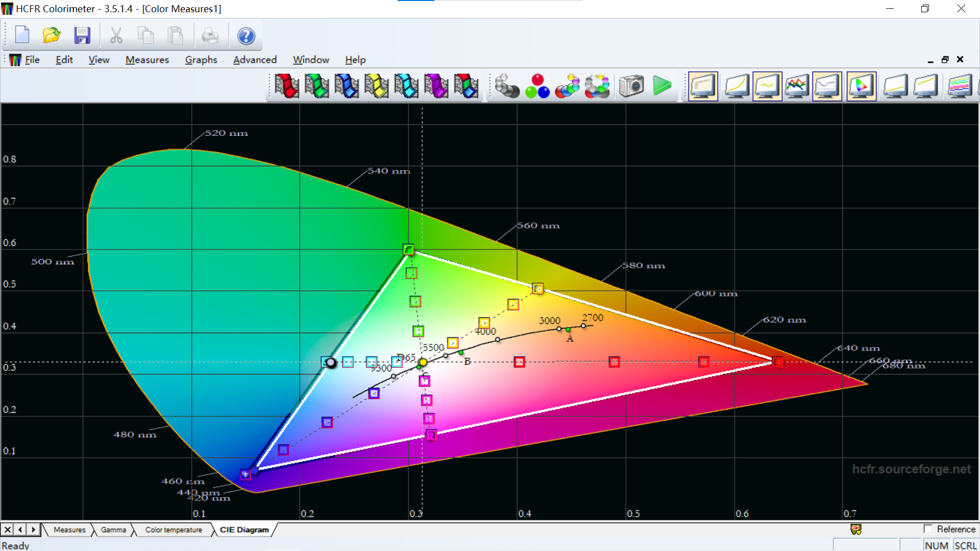Open the Help question mark icon
Image resolution: width=980 pixels, height=551 pixels.
246,36
